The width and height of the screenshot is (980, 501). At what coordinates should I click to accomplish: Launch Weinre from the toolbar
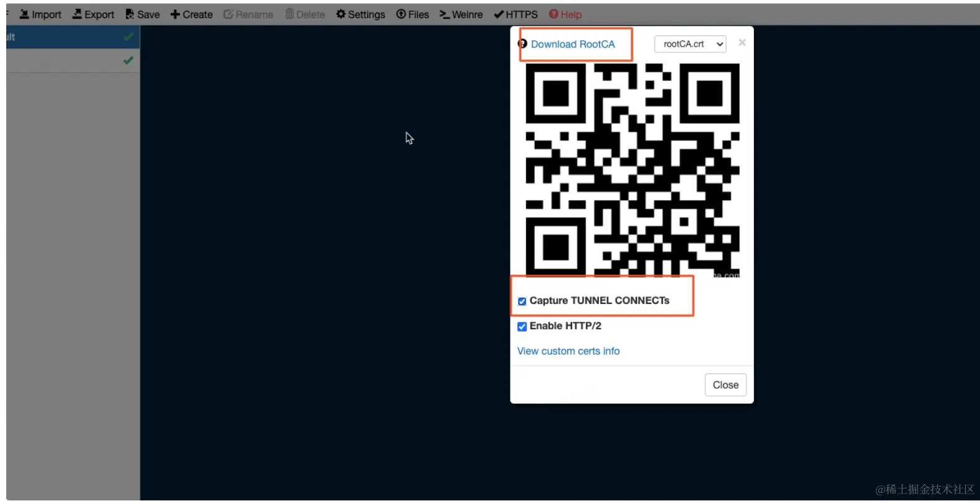coord(461,14)
